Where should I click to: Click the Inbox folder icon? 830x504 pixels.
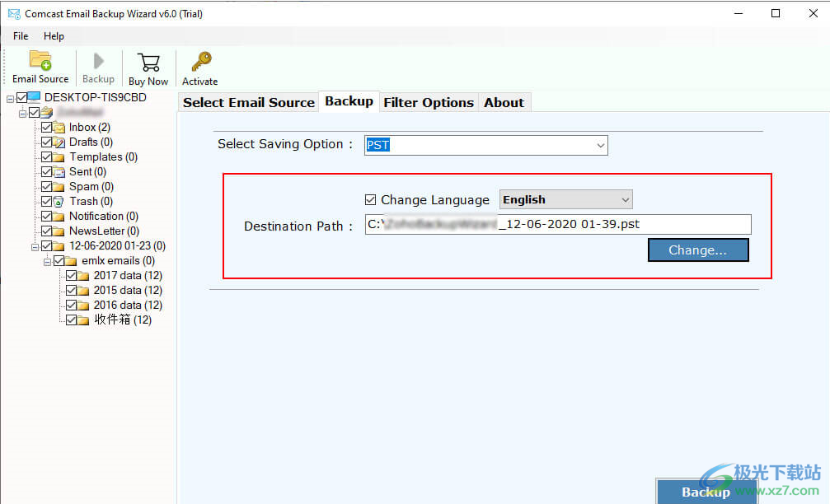coord(59,128)
